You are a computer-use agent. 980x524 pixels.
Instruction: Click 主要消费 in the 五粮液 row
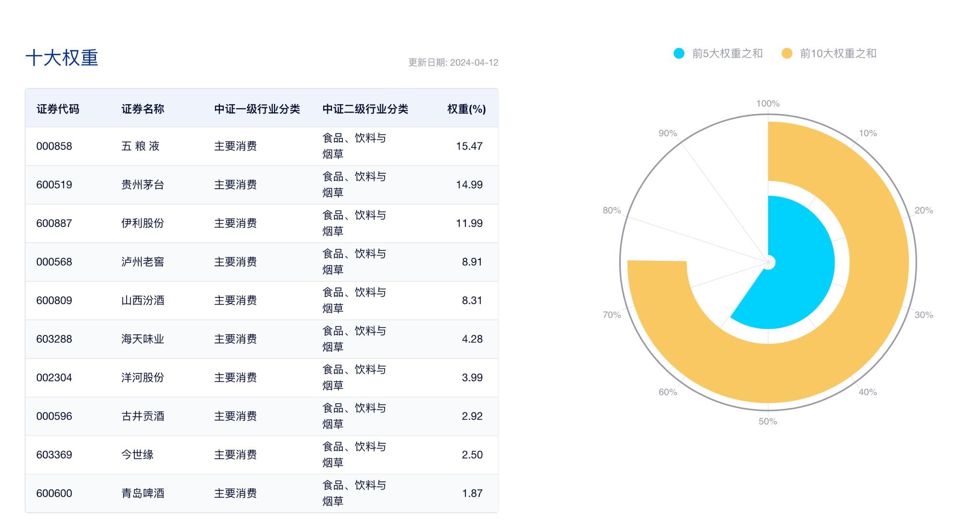pyautogui.click(x=235, y=146)
